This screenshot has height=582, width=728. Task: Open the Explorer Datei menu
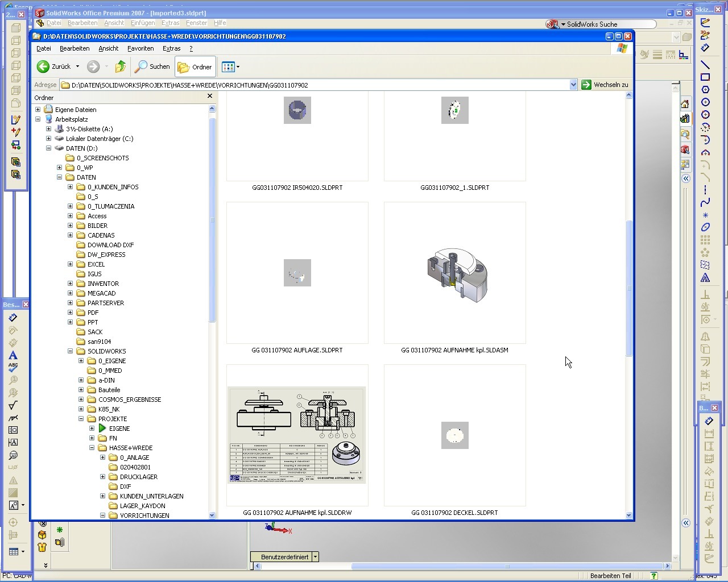(44, 48)
